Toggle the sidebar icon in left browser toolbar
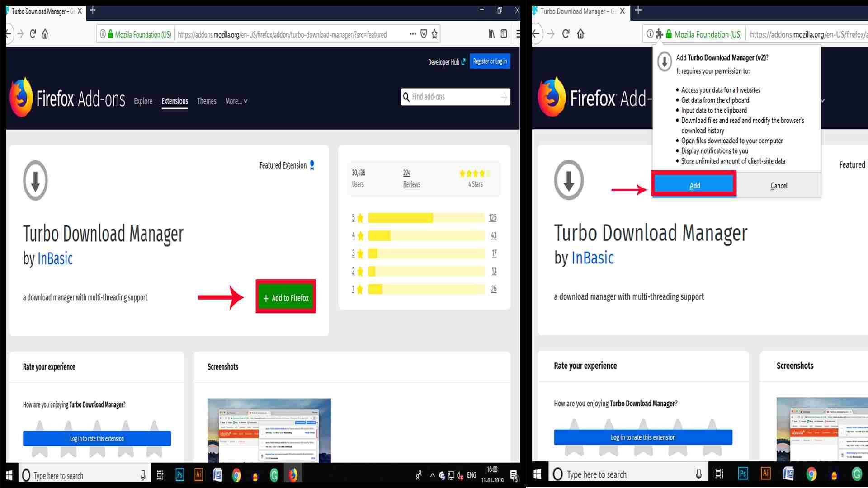The height and width of the screenshot is (488, 868). [504, 34]
